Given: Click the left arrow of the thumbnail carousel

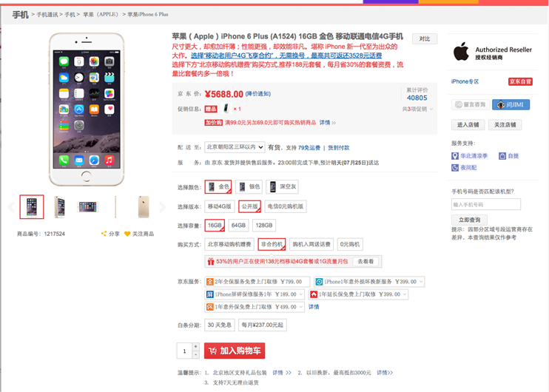Looking at the screenshot, I should 11,207.
